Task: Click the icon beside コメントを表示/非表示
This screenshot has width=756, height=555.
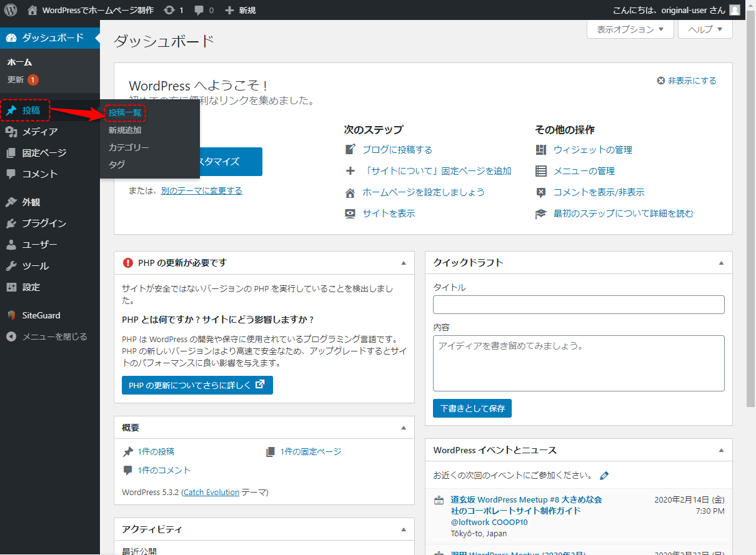Action: pyautogui.click(x=541, y=192)
